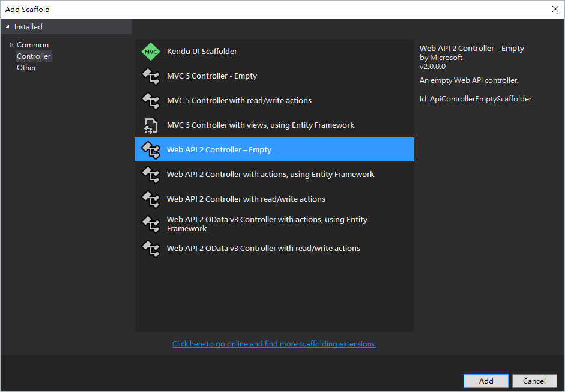Select the Kendo UI Scaffolder entry
565x392 pixels.
coord(202,51)
